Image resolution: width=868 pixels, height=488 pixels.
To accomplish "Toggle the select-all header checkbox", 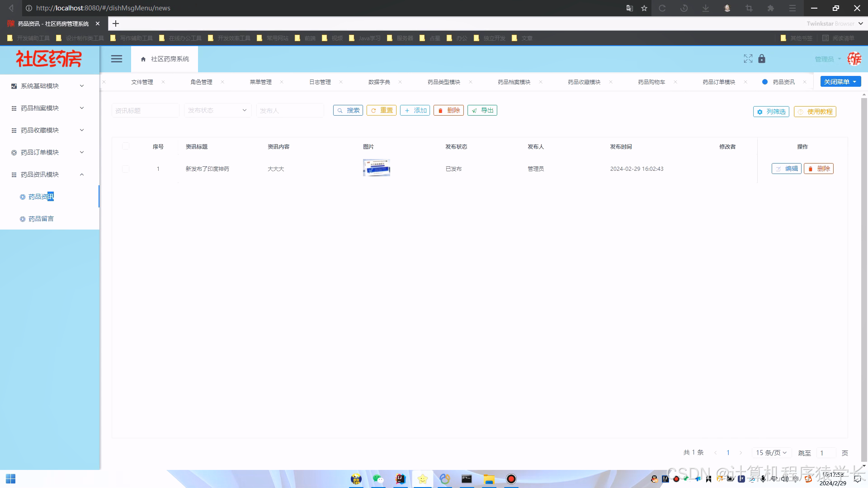I will (126, 146).
